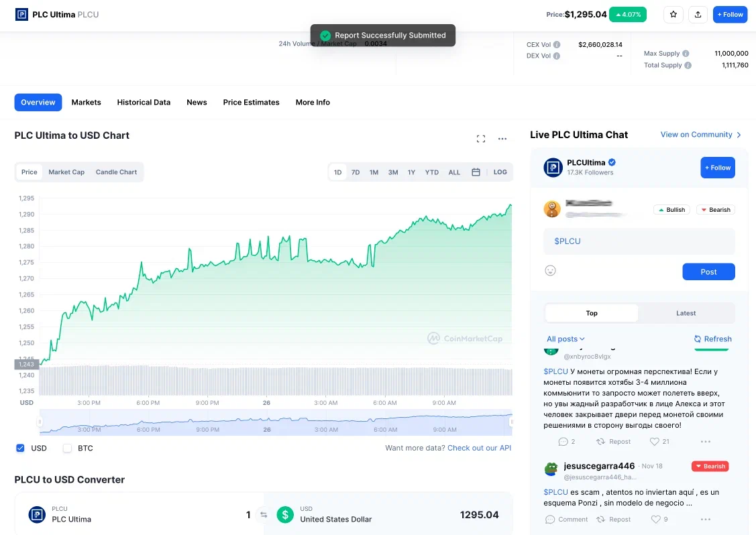Expand the All posts dropdown

click(565, 339)
